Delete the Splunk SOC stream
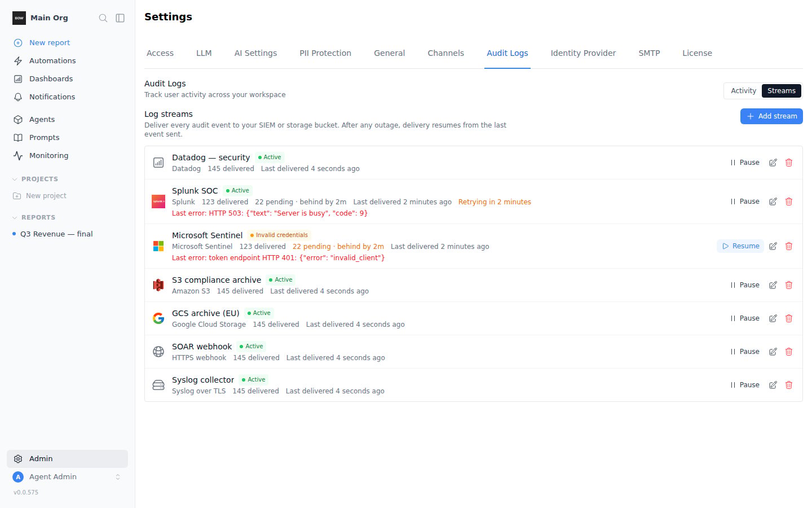Image resolution: width=812 pixels, height=508 pixels. pos(789,202)
